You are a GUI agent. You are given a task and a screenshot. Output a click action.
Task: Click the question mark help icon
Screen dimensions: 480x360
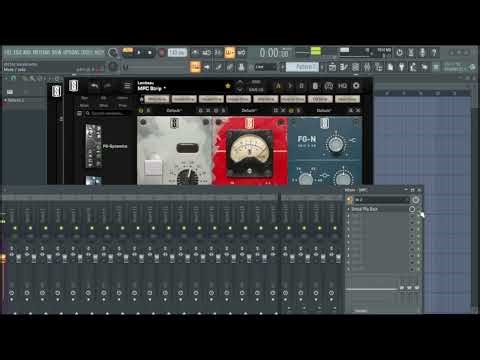point(434,53)
